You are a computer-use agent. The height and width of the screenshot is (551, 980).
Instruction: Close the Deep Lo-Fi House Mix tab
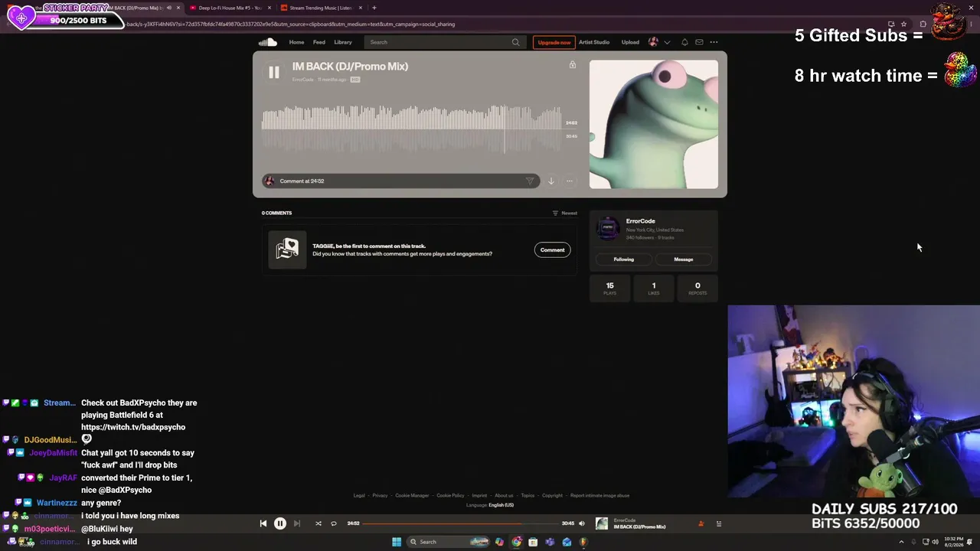tap(269, 8)
